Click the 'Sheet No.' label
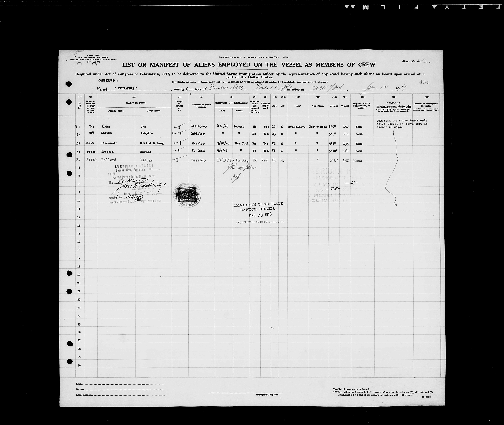Screen dimensions: 504x425 (409, 61)
